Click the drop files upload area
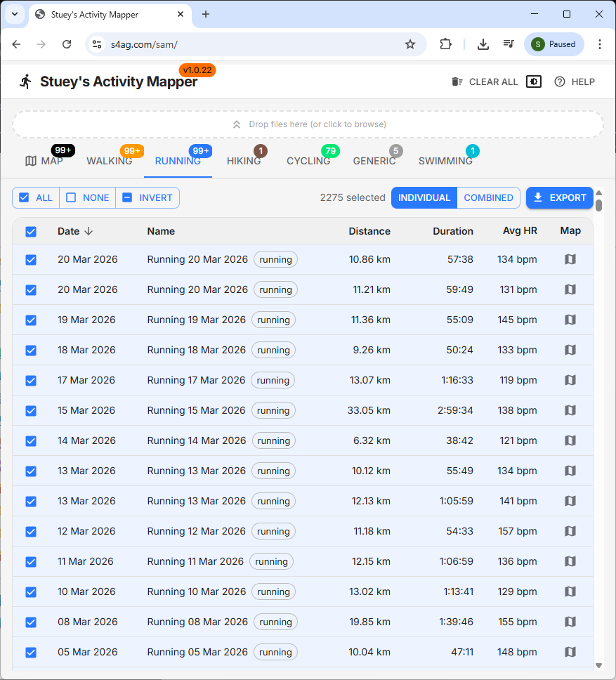616x680 pixels. (x=308, y=124)
